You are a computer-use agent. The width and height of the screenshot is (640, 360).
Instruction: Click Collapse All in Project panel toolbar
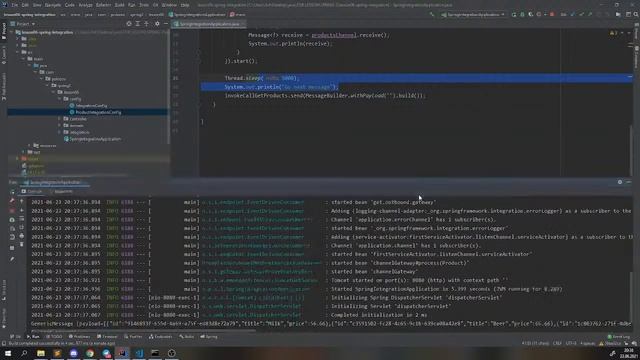[x=147, y=24]
